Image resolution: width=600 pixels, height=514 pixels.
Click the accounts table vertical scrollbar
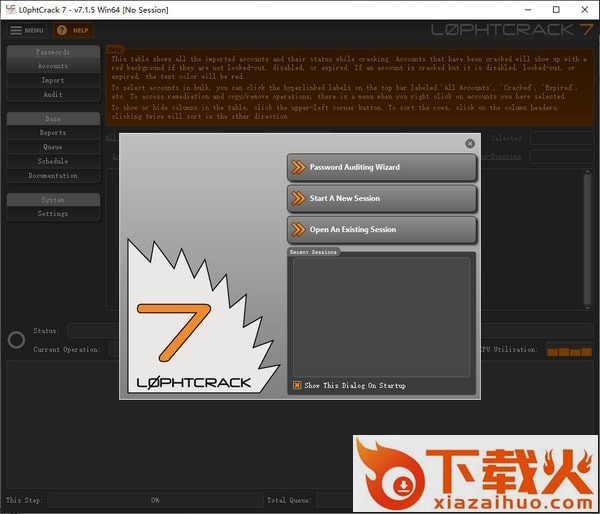click(x=588, y=239)
